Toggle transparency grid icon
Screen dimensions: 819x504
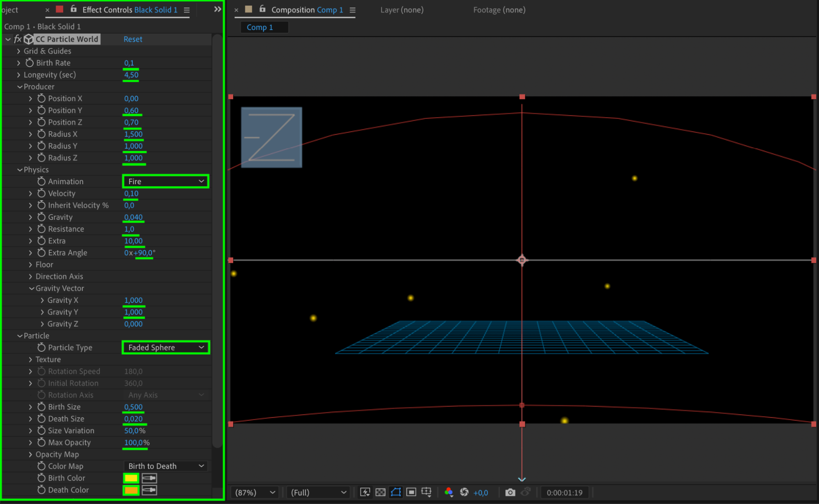[380, 492]
